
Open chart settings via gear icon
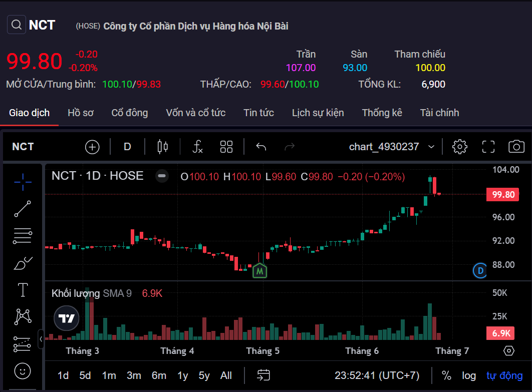[x=459, y=146]
